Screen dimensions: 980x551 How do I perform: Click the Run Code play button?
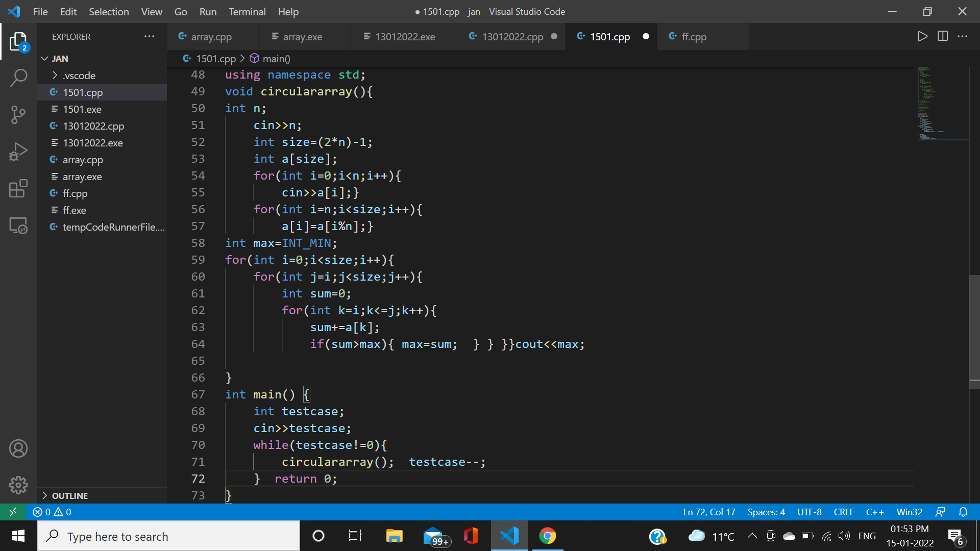922,37
